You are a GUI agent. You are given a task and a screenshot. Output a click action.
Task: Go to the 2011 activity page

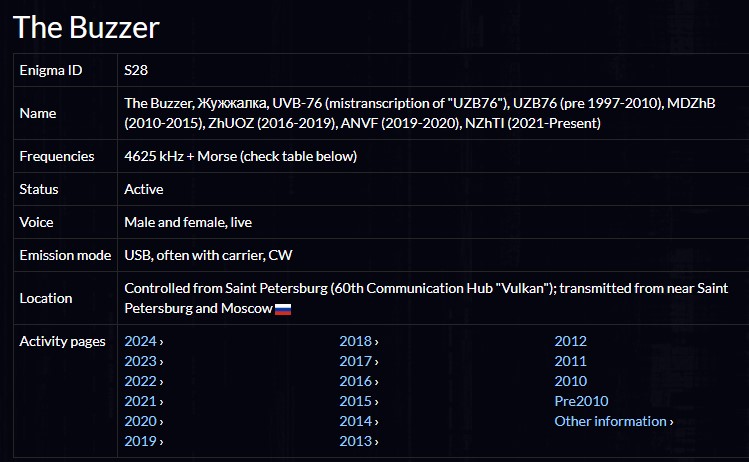tap(571, 361)
